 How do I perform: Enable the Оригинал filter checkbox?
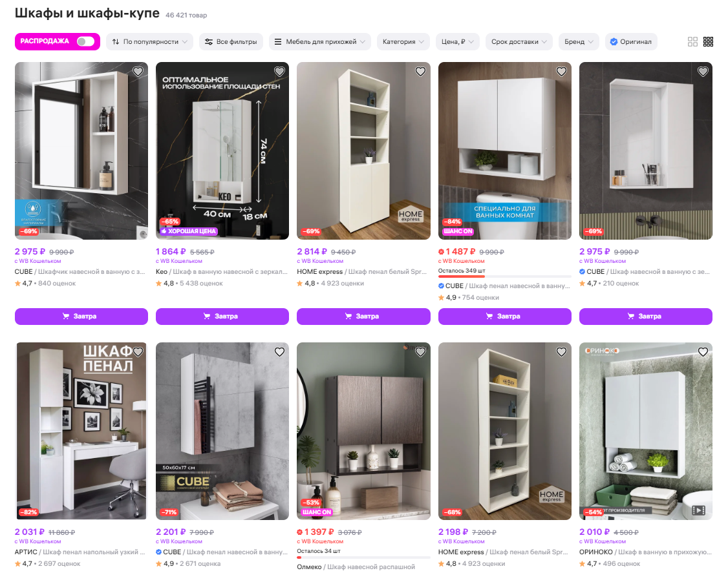(631, 42)
